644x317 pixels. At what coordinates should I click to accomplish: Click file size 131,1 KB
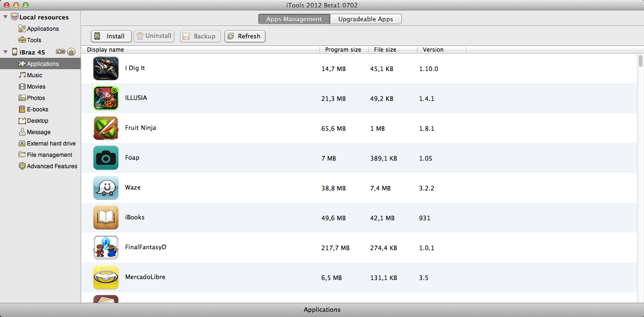[x=383, y=278]
